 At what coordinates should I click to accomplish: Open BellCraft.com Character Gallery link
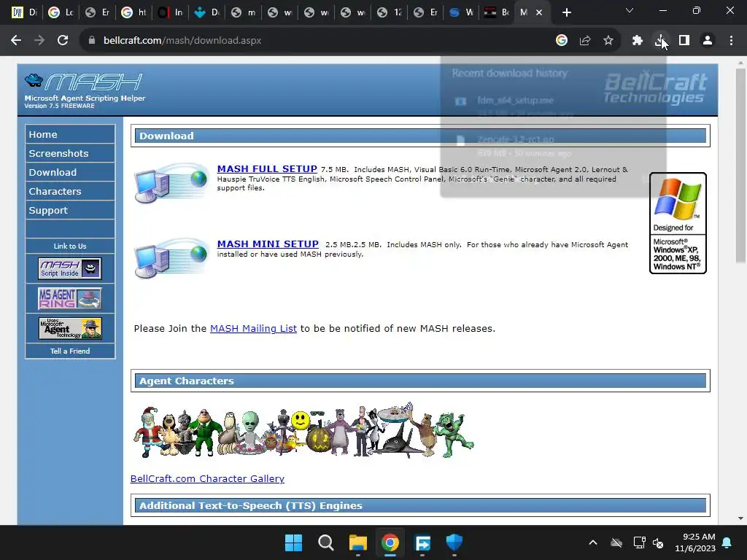[x=207, y=478]
